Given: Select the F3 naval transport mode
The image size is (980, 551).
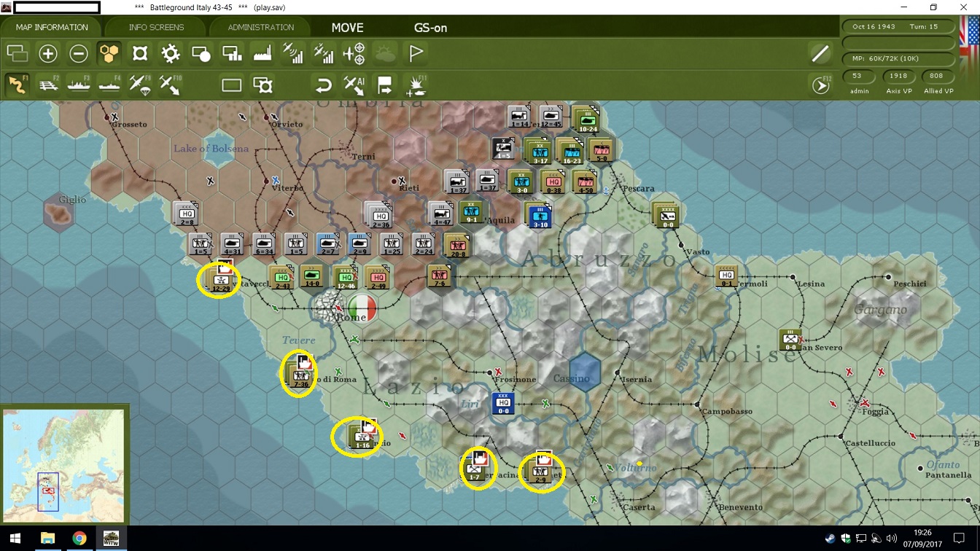Looking at the screenshot, I should (x=79, y=85).
